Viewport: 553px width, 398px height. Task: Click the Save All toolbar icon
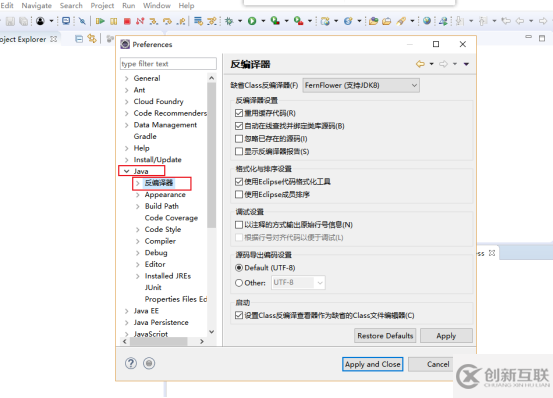(x=24, y=21)
